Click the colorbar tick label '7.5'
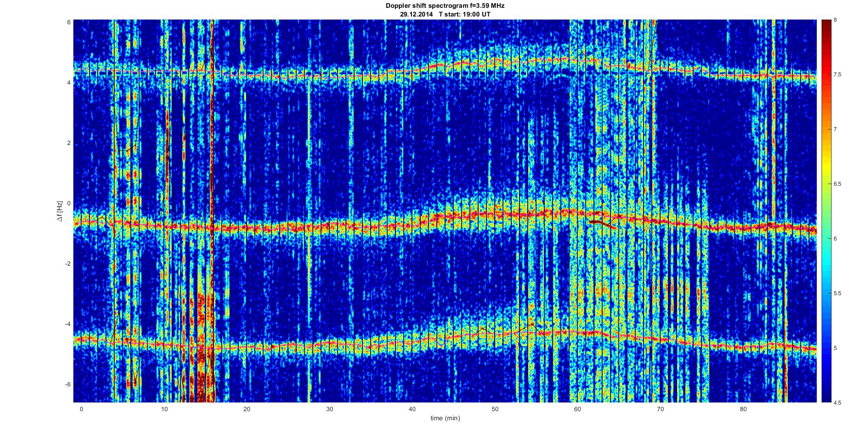This screenshot has width=868, height=432. click(x=838, y=75)
